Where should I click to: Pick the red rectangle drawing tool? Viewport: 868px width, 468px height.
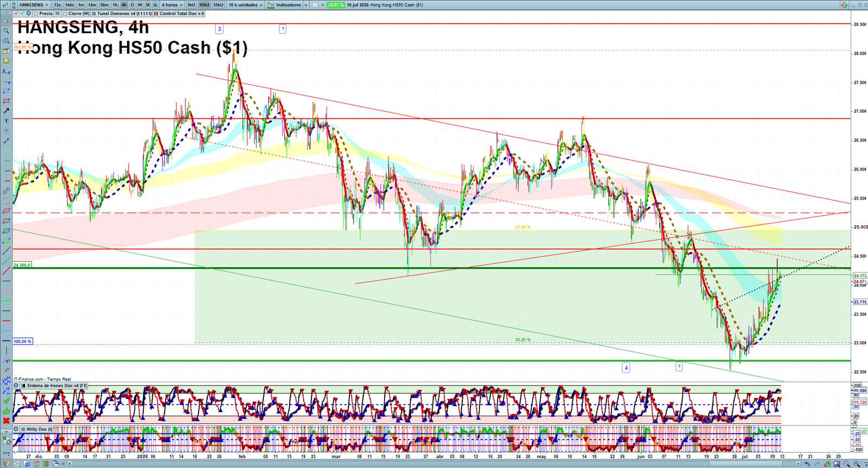(7, 101)
